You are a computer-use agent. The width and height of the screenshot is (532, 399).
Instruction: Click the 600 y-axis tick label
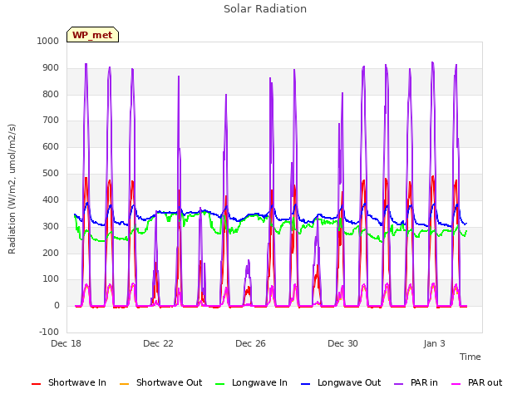click(51, 146)
